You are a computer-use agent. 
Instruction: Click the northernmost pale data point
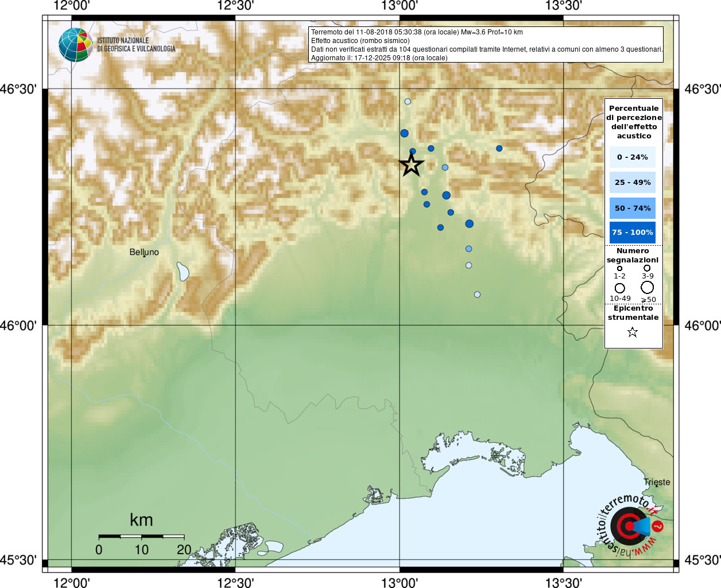pyautogui.click(x=408, y=102)
